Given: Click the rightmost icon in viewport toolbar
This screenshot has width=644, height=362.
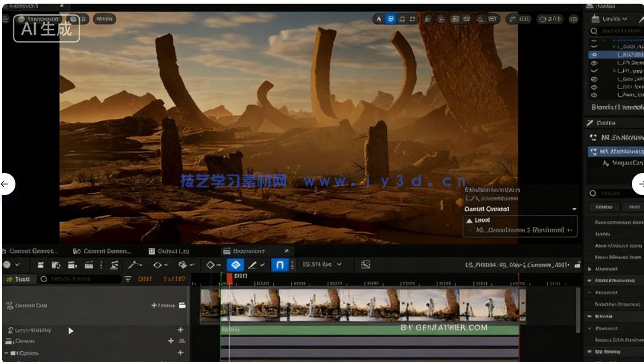Looking at the screenshot, I should pos(574,19).
